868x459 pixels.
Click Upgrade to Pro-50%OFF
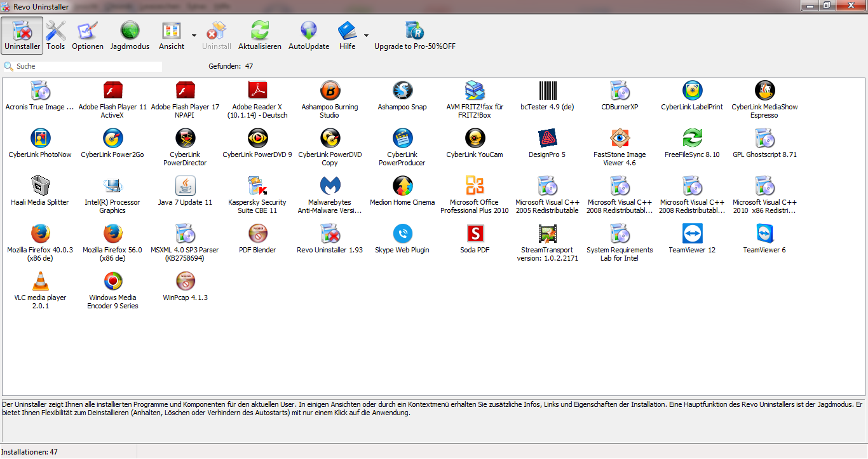(x=415, y=36)
